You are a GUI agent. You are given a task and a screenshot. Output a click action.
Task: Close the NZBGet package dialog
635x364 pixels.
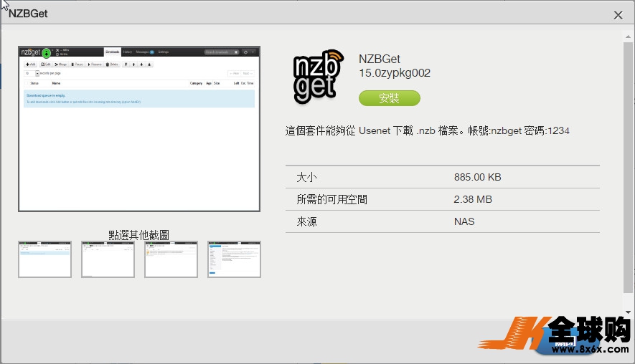pos(618,15)
